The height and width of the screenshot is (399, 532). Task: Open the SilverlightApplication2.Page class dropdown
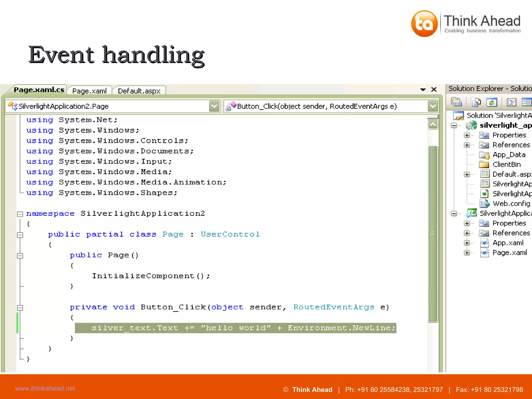(214, 106)
